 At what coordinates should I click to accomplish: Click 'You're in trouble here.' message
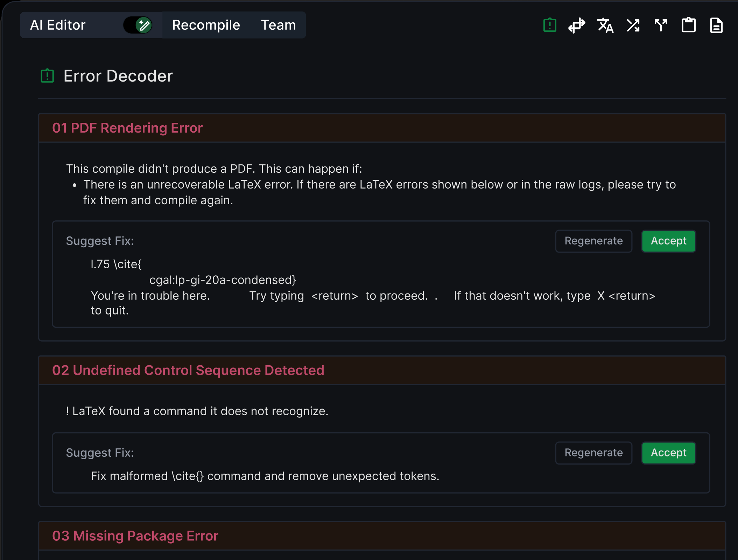click(150, 296)
